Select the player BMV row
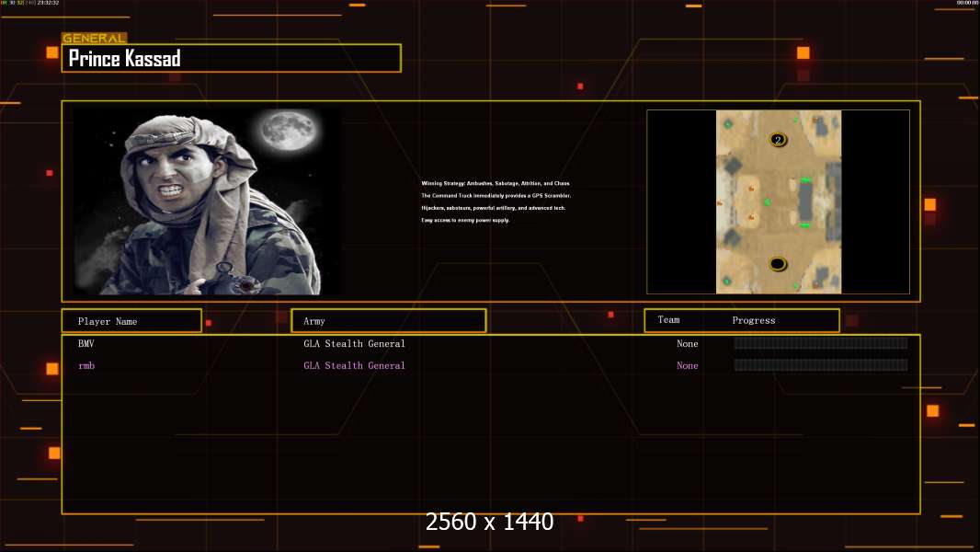980x552 pixels. tap(491, 343)
